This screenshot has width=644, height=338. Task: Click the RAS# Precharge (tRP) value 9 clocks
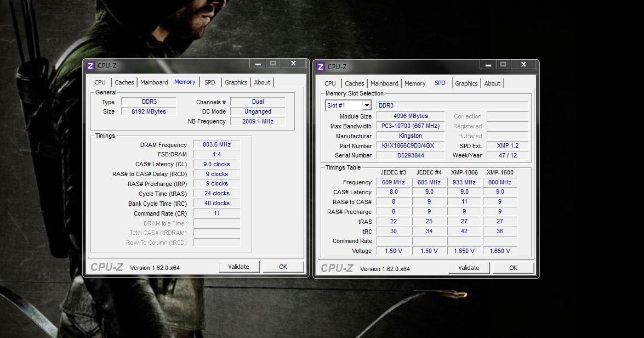(217, 183)
